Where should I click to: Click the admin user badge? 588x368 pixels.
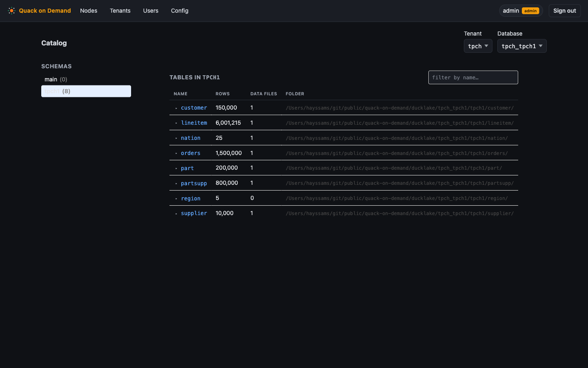click(x=521, y=11)
